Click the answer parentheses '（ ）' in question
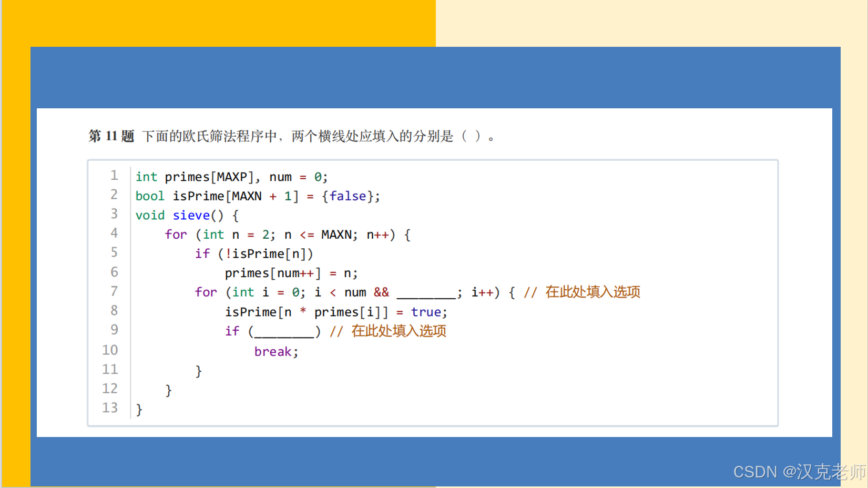The height and width of the screenshot is (488, 868). click(x=471, y=136)
